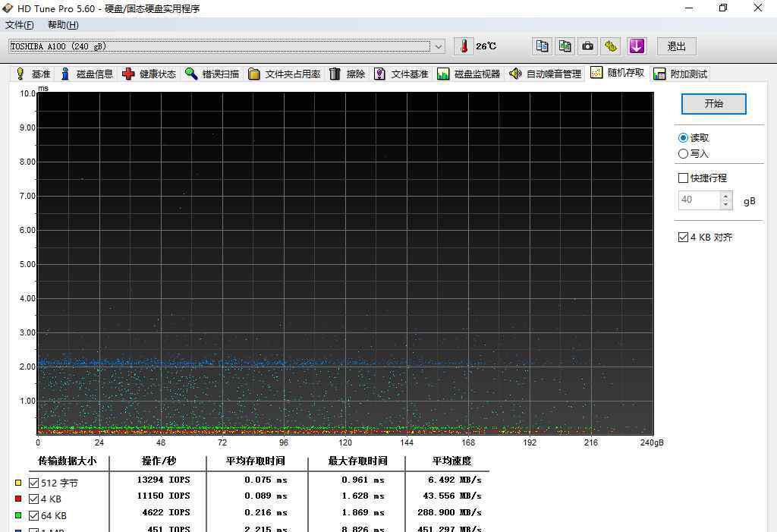
Task: Open the 文件夹占用率 tab
Action: [285, 74]
